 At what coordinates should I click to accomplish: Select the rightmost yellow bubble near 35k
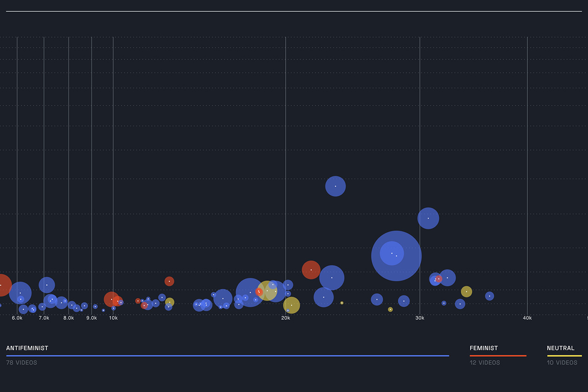pos(466,291)
